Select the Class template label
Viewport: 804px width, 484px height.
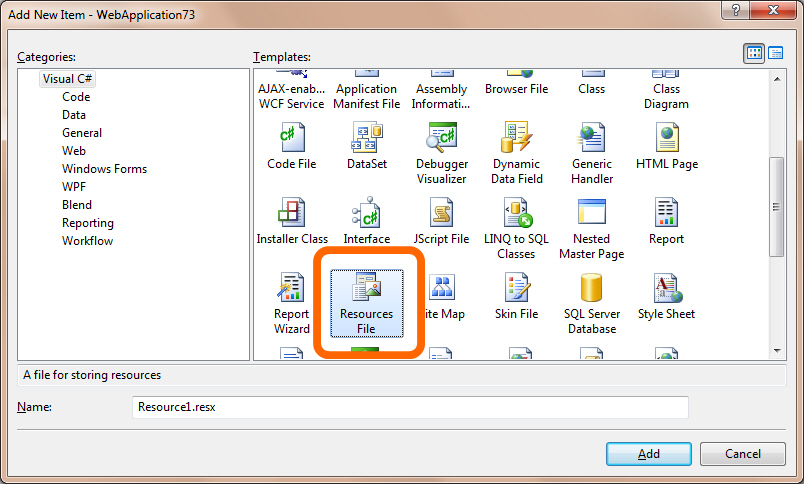click(x=592, y=89)
